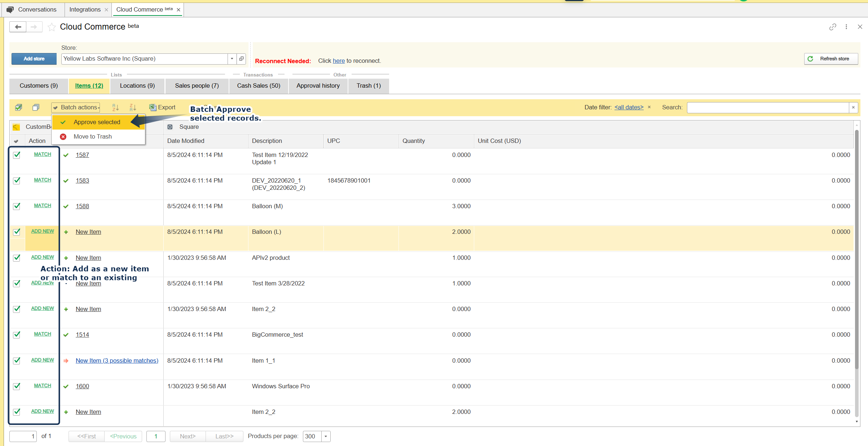868x446 pixels.
Task: Click the open store icon beside Store field
Action: 242,58
